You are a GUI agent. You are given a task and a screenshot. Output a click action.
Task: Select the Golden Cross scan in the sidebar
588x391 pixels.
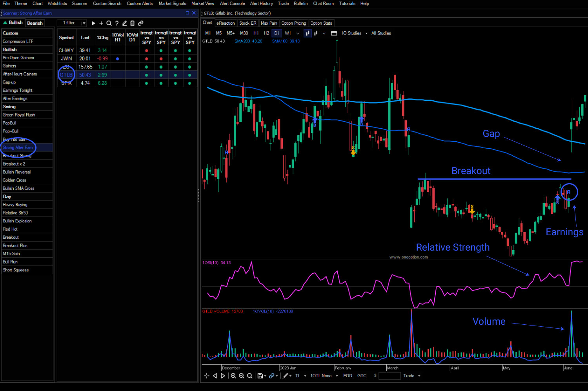[x=15, y=180]
